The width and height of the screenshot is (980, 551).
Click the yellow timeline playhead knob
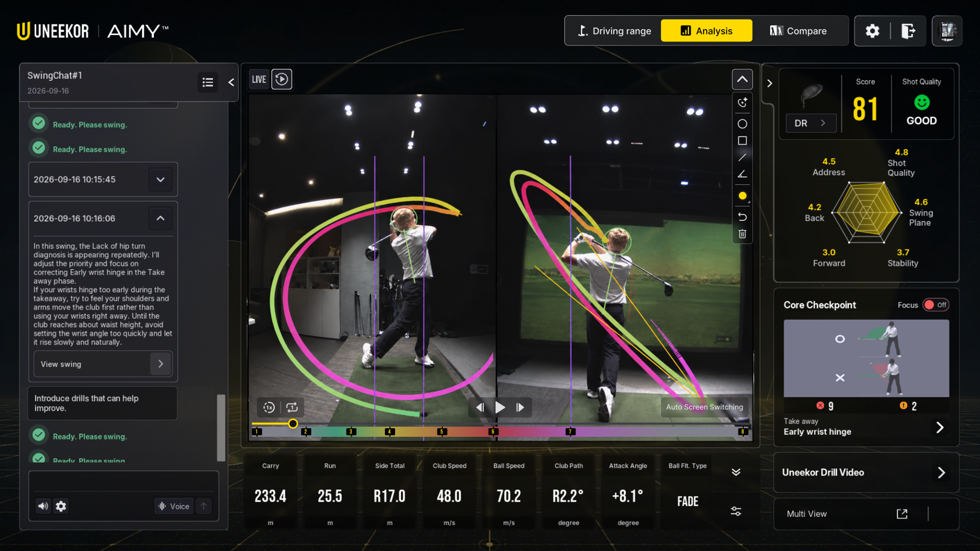[293, 424]
